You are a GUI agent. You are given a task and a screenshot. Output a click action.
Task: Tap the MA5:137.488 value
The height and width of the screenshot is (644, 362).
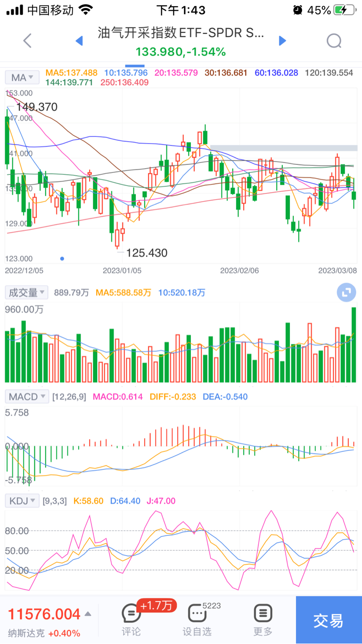[71, 73]
